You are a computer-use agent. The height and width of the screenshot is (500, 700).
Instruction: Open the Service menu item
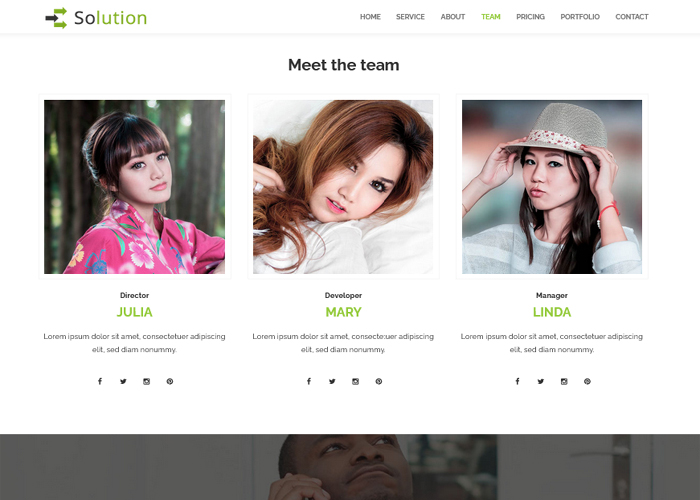coord(410,17)
